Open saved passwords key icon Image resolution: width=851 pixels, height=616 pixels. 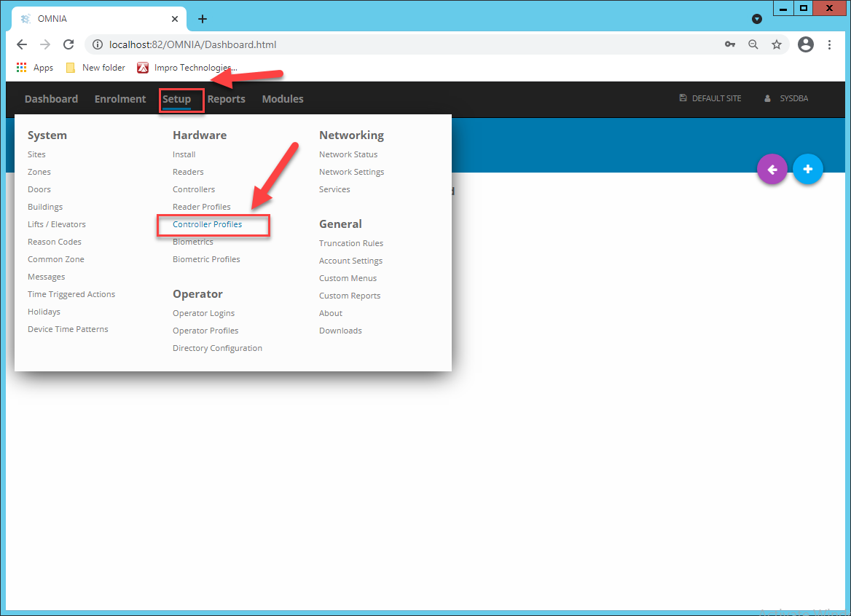730,44
